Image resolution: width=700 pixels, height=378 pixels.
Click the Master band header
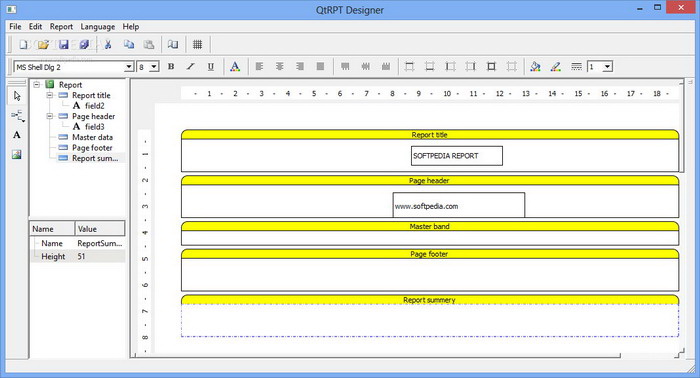click(x=430, y=226)
